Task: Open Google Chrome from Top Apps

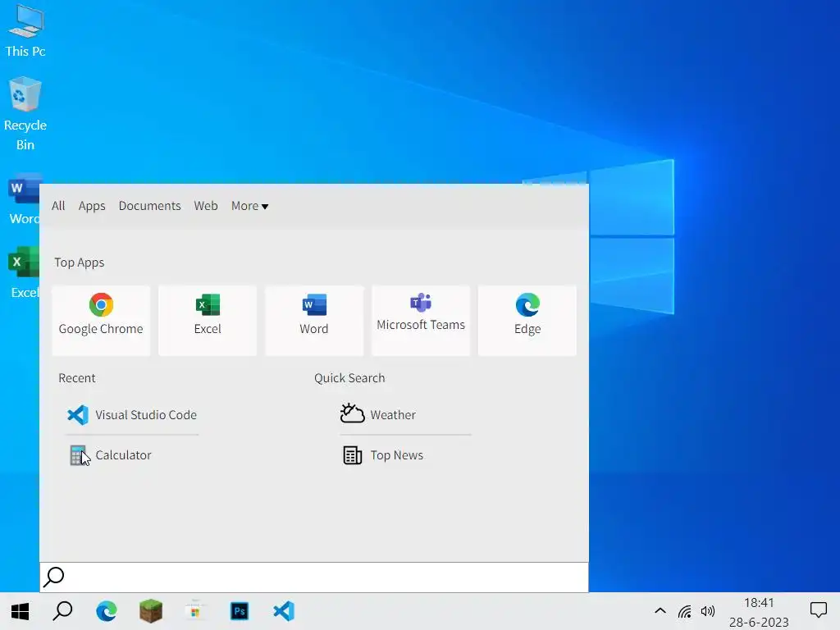Action: point(101,321)
